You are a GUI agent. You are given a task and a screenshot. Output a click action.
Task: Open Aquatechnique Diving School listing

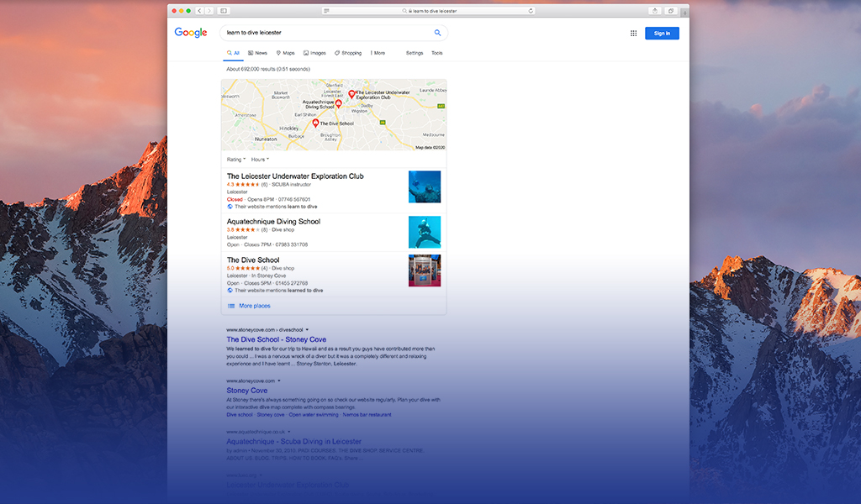[273, 222]
